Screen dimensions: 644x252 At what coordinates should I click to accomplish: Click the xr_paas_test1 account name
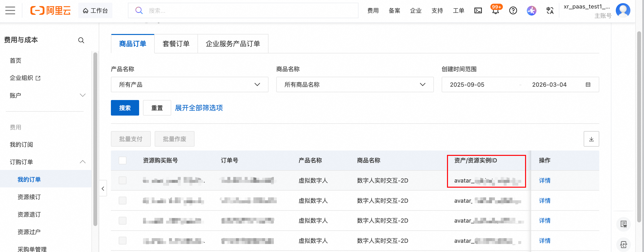click(x=587, y=7)
